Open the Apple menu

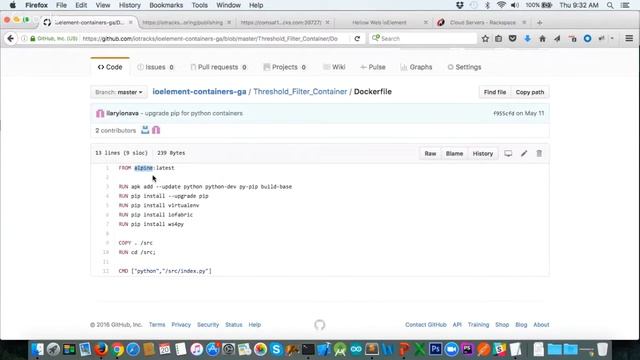coord(13,5)
